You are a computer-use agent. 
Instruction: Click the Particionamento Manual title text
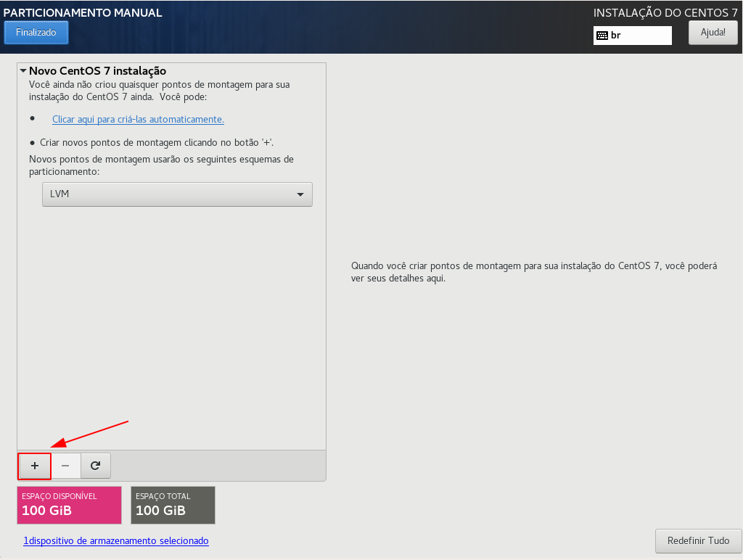coord(83,13)
